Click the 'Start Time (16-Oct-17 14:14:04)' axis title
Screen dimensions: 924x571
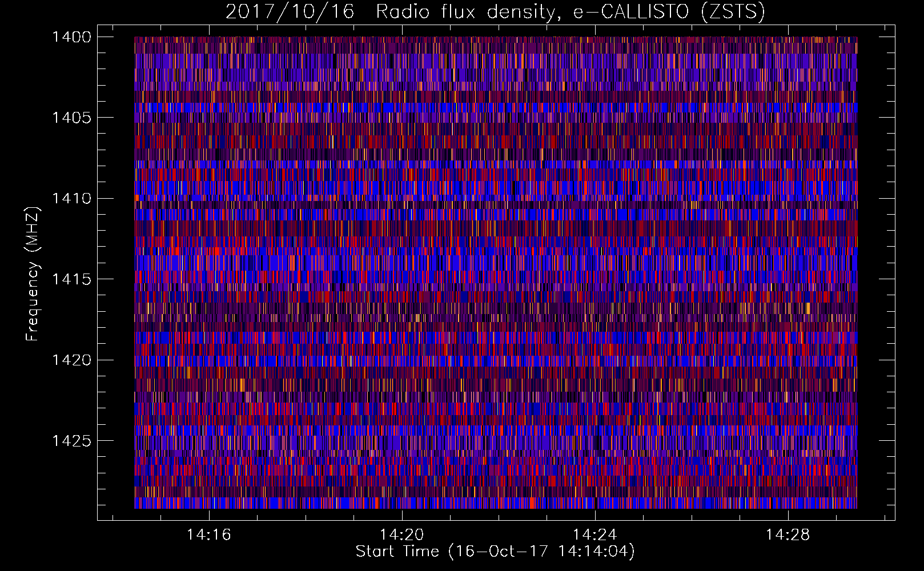click(495, 552)
